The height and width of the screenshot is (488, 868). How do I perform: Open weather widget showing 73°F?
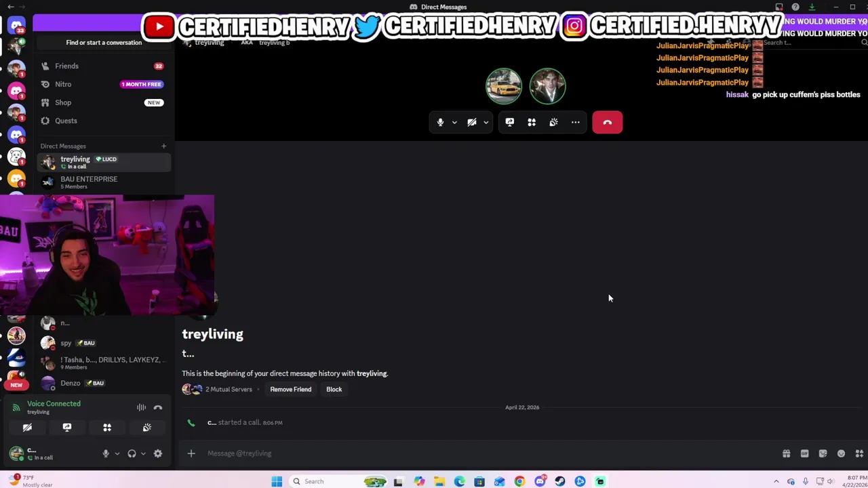tap(31, 481)
